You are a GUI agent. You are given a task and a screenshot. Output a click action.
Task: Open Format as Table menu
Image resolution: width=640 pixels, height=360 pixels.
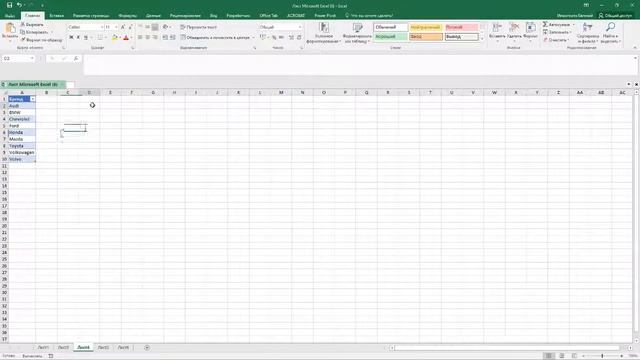(x=357, y=33)
